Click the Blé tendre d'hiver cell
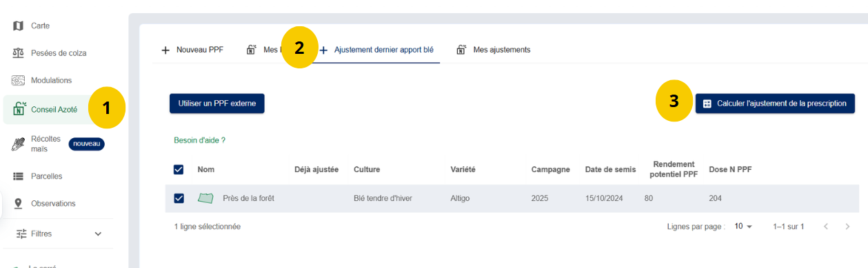The width and height of the screenshot is (868, 268). coord(383,198)
